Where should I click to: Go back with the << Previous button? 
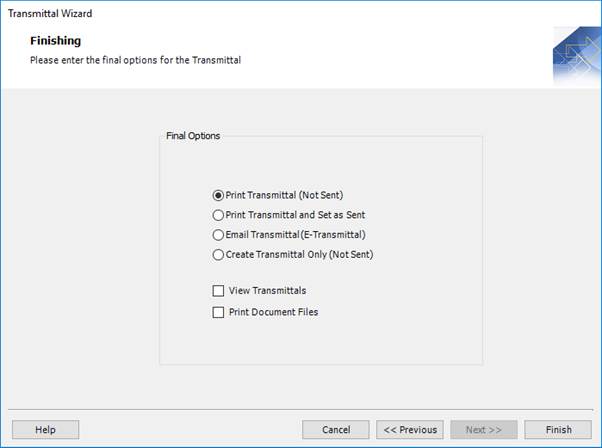click(x=411, y=430)
